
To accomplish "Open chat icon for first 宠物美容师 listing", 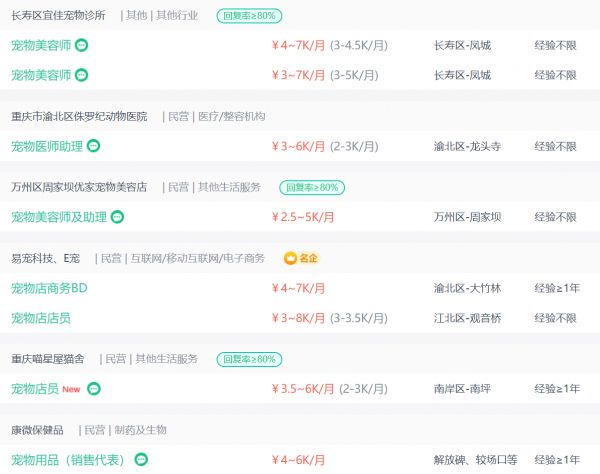I will point(81,45).
